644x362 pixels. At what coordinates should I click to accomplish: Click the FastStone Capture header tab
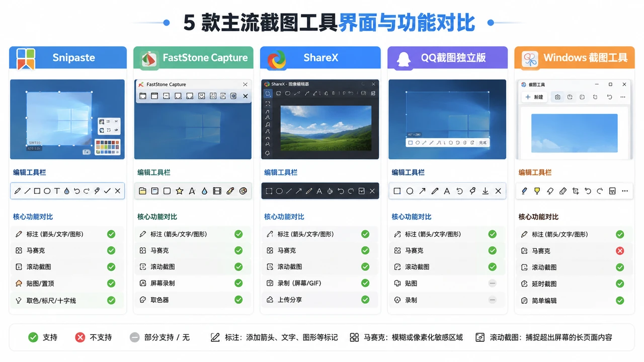[x=193, y=57]
